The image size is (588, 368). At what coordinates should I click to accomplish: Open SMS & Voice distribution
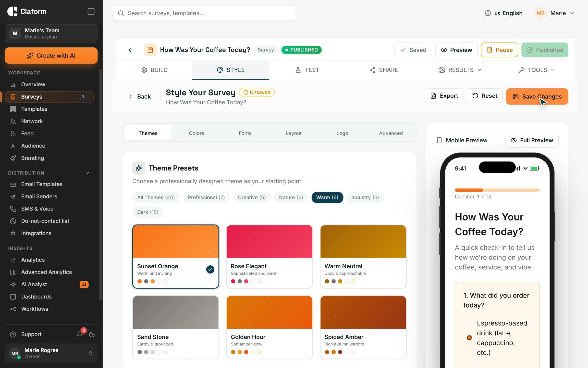tap(49, 209)
